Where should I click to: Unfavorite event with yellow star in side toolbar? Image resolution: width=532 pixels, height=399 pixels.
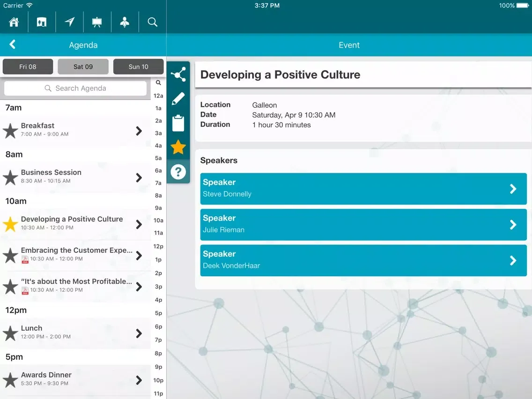click(x=178, y=147)
